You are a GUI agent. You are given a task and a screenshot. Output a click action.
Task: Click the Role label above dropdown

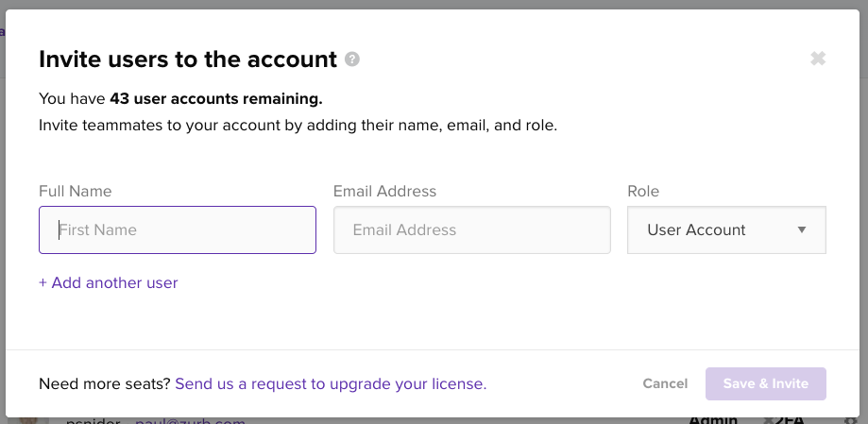643,191
